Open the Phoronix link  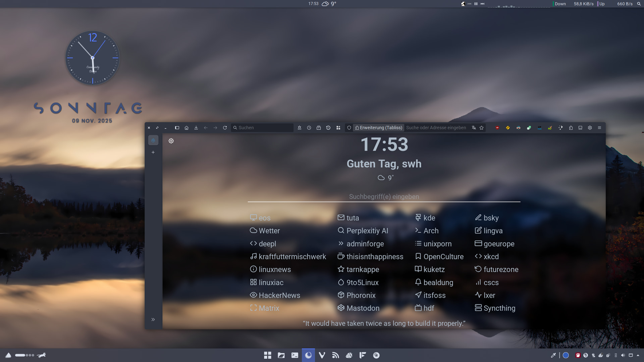(361, 295)
